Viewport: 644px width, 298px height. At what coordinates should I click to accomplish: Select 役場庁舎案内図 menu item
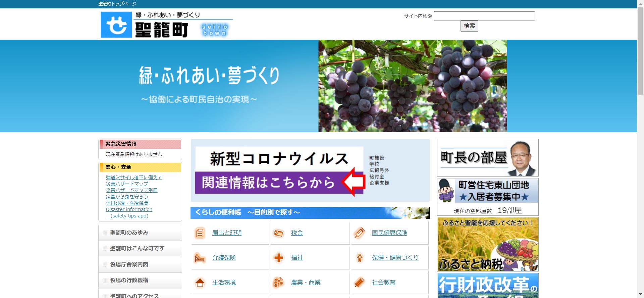[x=140, y=264]
